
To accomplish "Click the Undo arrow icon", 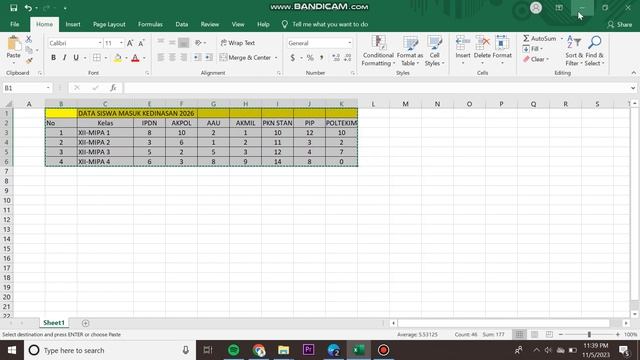I will tap(28, 8).
